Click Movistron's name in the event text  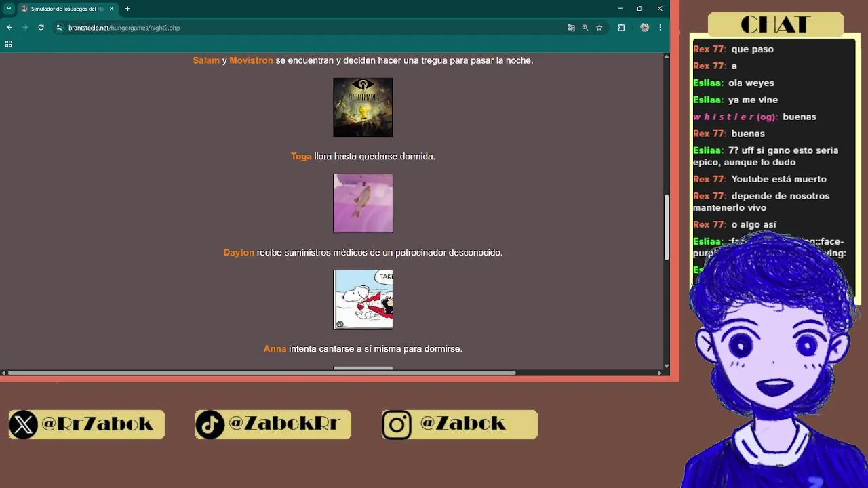pyautogui.click(x=251, y=60)
